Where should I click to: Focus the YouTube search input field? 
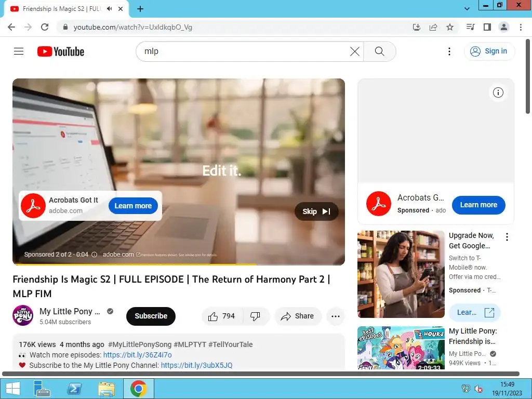coord(246,51)
